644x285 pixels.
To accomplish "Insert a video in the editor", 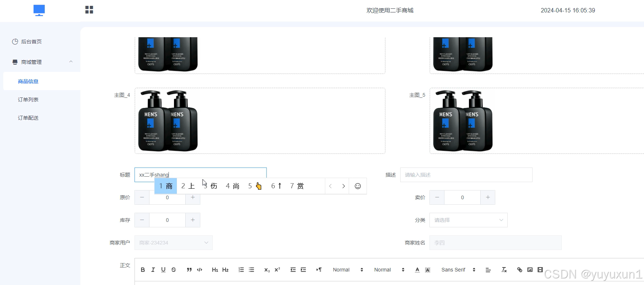I will point(540,270).
